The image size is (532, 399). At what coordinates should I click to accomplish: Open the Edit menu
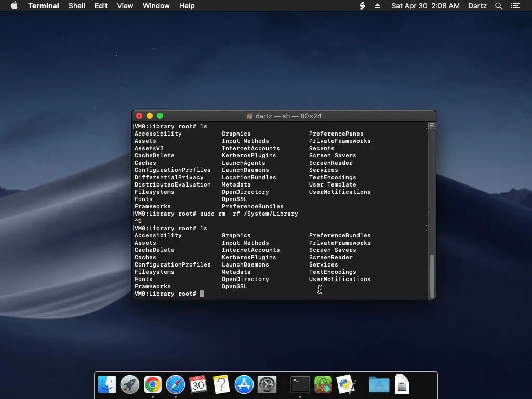tap(101, 6)
